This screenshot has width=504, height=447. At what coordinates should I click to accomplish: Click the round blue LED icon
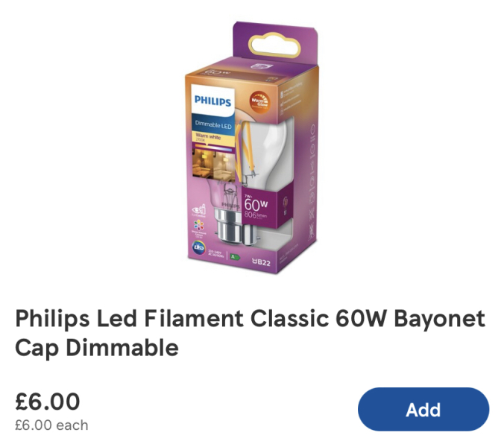click(x=198, y=247)
